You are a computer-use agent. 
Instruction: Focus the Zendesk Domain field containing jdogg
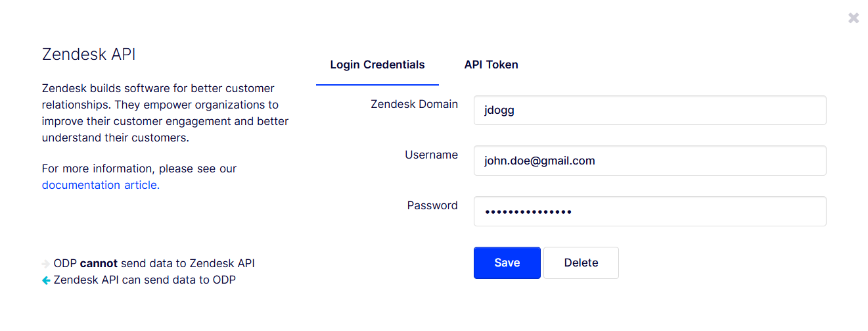coord(649,111)
